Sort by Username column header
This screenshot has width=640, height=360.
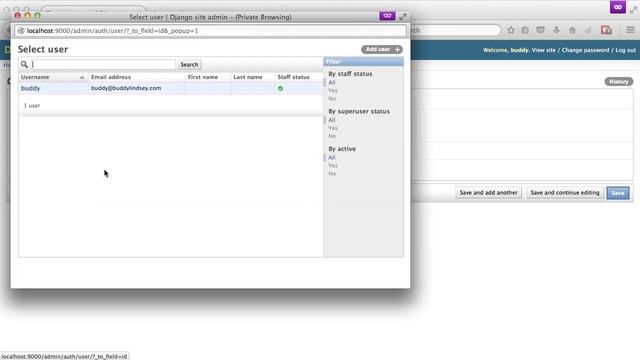click(35, 77)
